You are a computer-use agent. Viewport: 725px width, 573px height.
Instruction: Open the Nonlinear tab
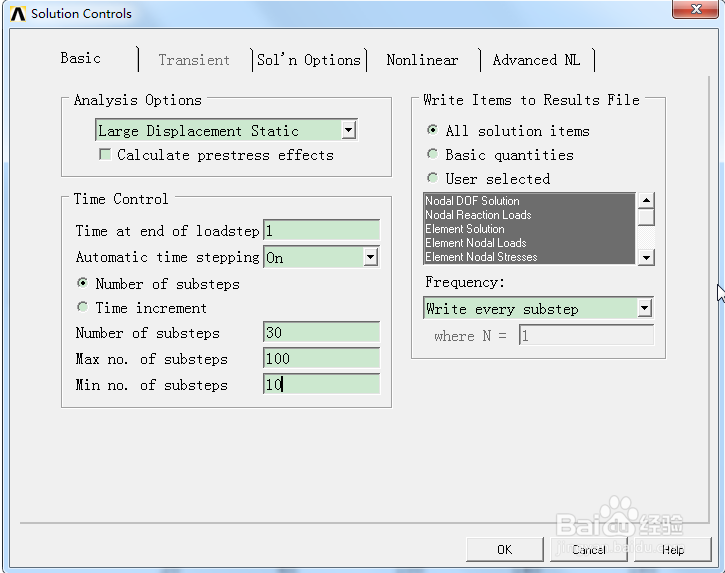point(422,60)
